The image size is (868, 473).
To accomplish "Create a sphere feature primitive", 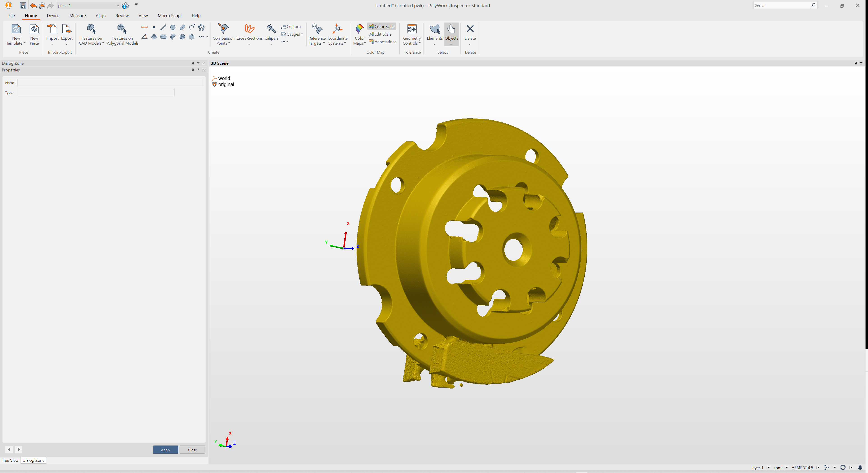I will [182, 37].
